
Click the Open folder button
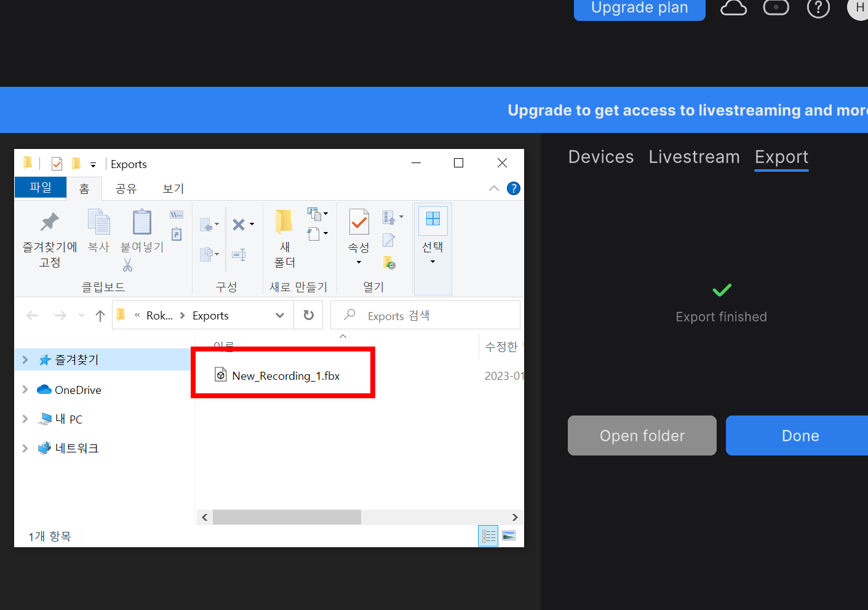[642, 435]
